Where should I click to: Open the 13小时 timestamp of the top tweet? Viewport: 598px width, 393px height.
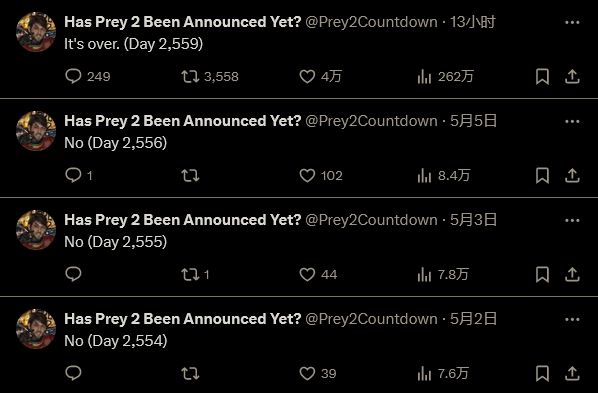click(473, 22)
